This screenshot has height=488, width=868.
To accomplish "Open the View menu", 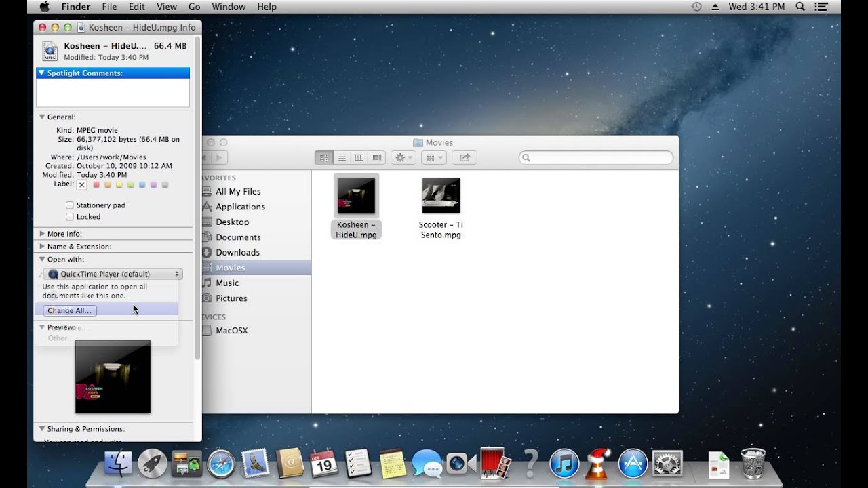I will tap(167, 7).
